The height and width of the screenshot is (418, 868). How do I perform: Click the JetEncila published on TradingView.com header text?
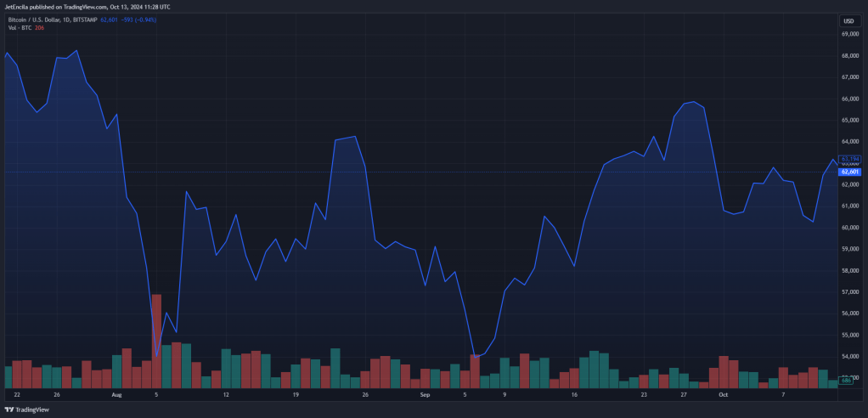point(87,7)
